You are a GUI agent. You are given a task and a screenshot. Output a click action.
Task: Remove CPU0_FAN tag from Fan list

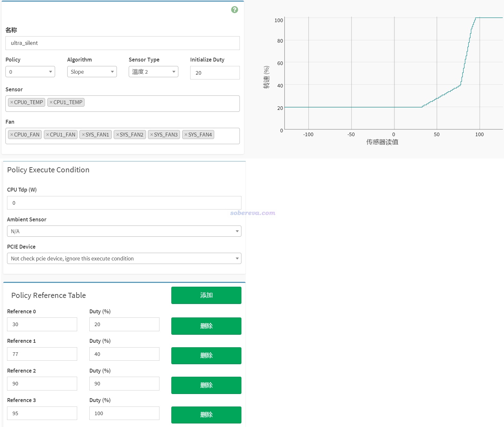tap(12, 135)
